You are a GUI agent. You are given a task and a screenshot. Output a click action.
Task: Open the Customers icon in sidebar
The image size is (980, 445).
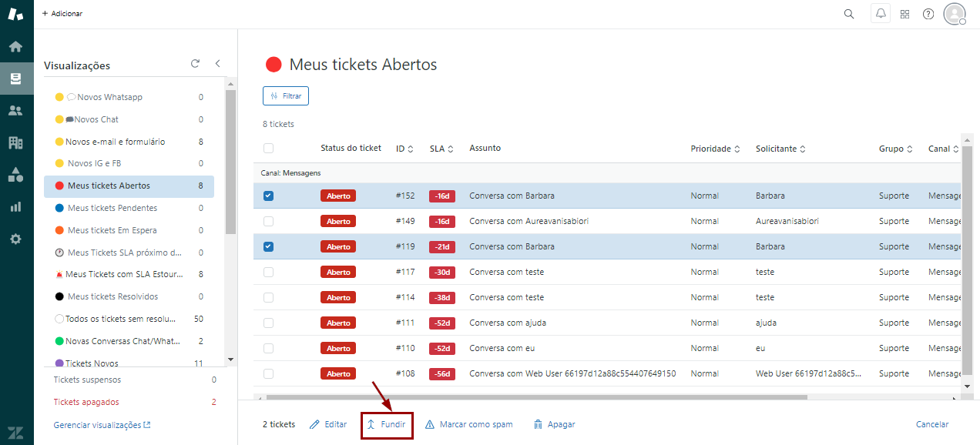pyautogui.click(x=15, y=111)
